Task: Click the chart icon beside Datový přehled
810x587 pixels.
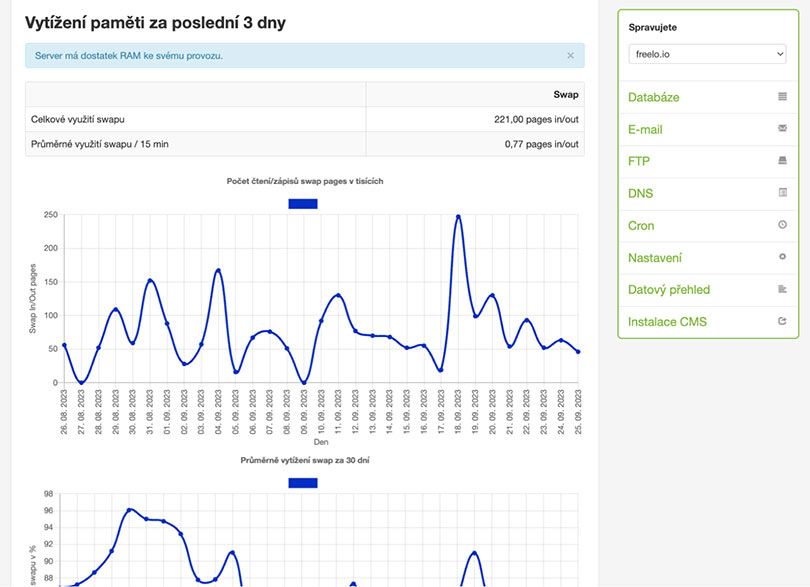Action: [x=782, y=289]
